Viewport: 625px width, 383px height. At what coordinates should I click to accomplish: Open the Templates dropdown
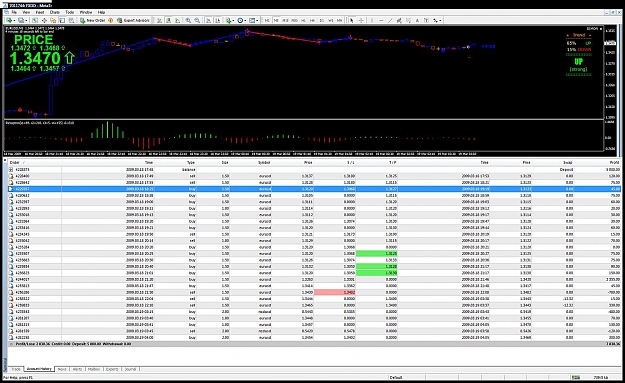pos(253,20)
